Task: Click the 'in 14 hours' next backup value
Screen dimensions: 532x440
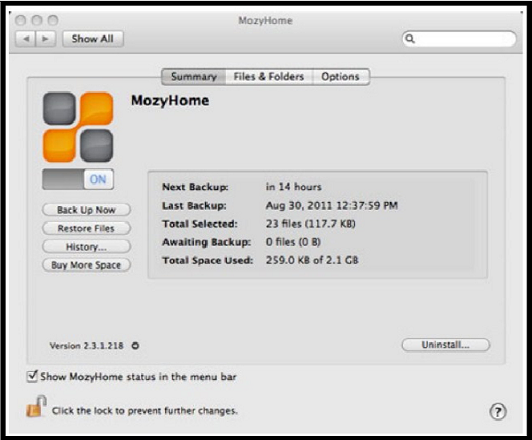Action: tap(293, 187)
